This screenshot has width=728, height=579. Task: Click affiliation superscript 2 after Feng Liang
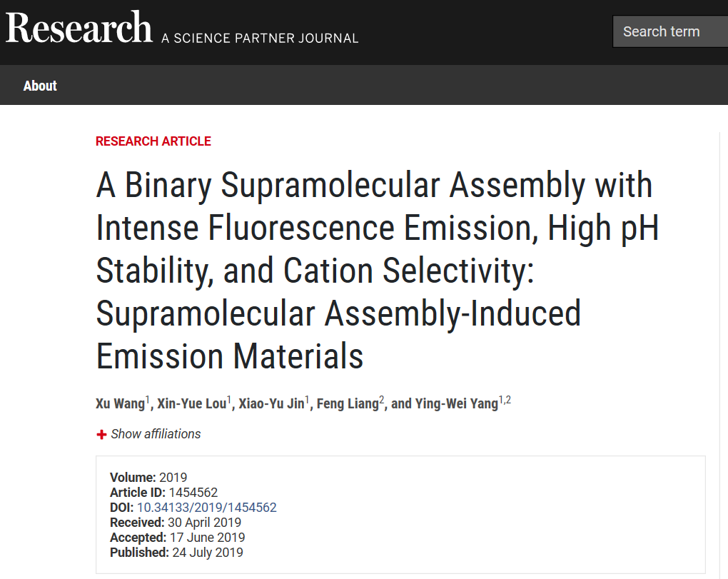[382, 401]
